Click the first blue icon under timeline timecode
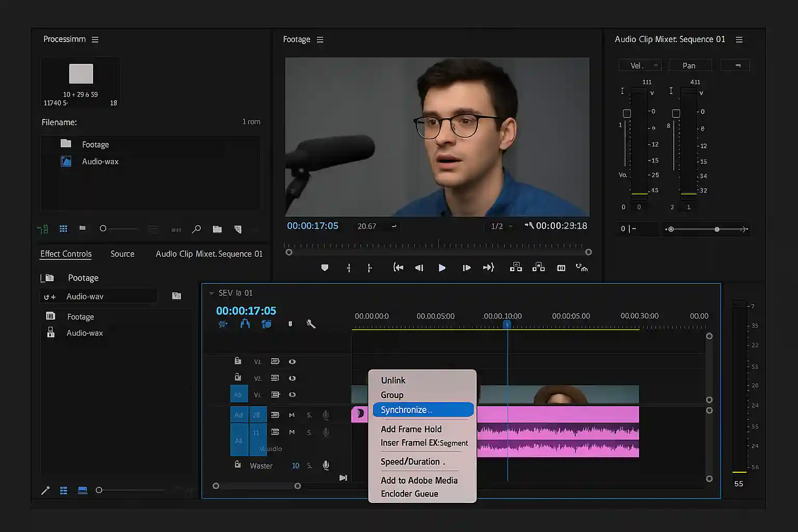This screenshot has width=798, height=532. click(x=223, y=324)
